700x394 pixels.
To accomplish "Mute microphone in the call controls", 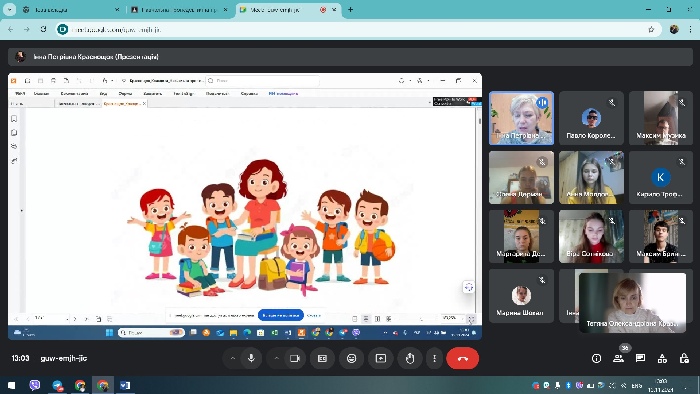I will point(251,358).
